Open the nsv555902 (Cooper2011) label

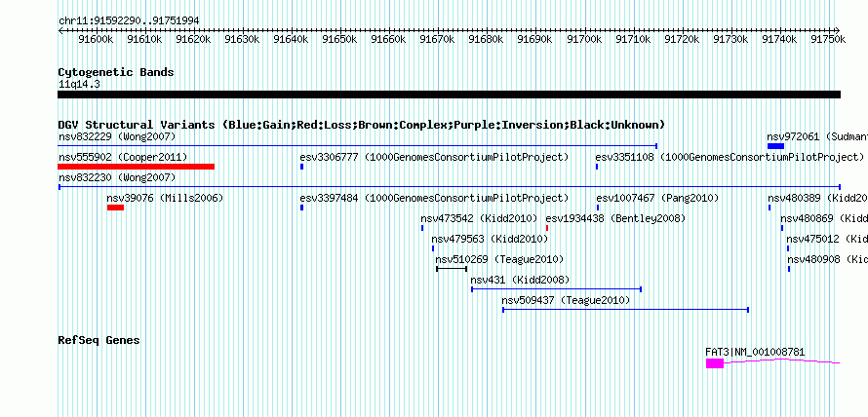[x=123, y=157]
